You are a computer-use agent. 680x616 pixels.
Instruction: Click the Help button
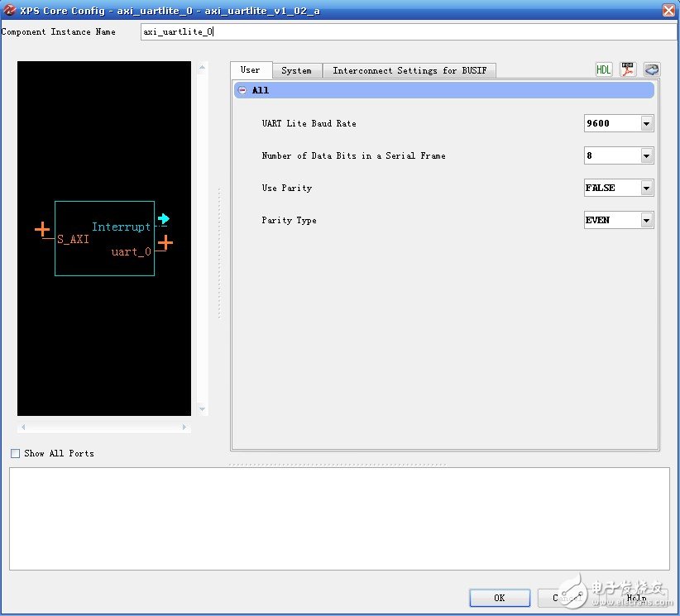click(635, 598)
